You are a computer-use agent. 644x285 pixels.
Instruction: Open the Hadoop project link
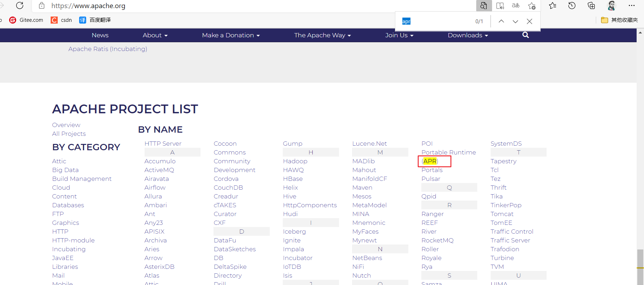pyautogui.click(x=295, y=161)
